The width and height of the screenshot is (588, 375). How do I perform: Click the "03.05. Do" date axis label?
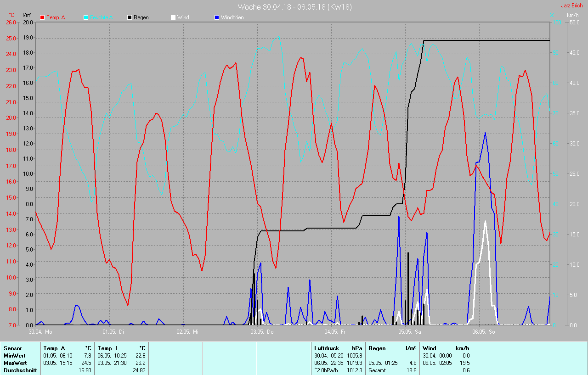point(262,331)
